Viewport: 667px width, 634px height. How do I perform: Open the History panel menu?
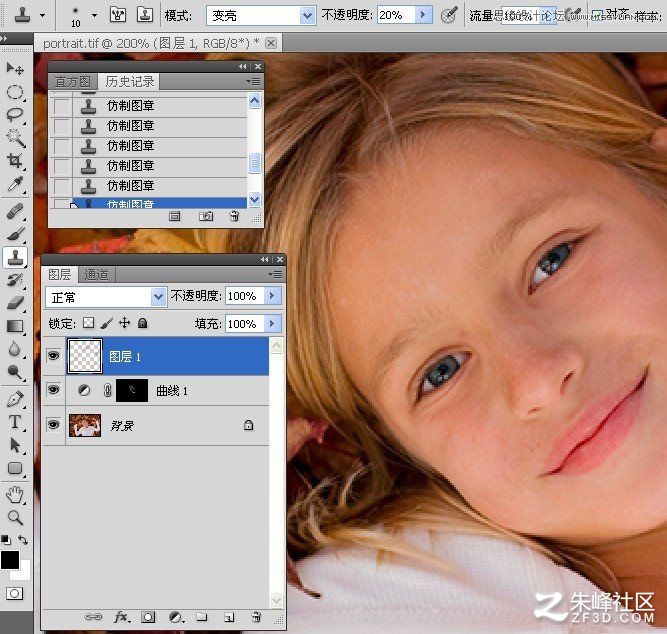(x=254, y=81)
